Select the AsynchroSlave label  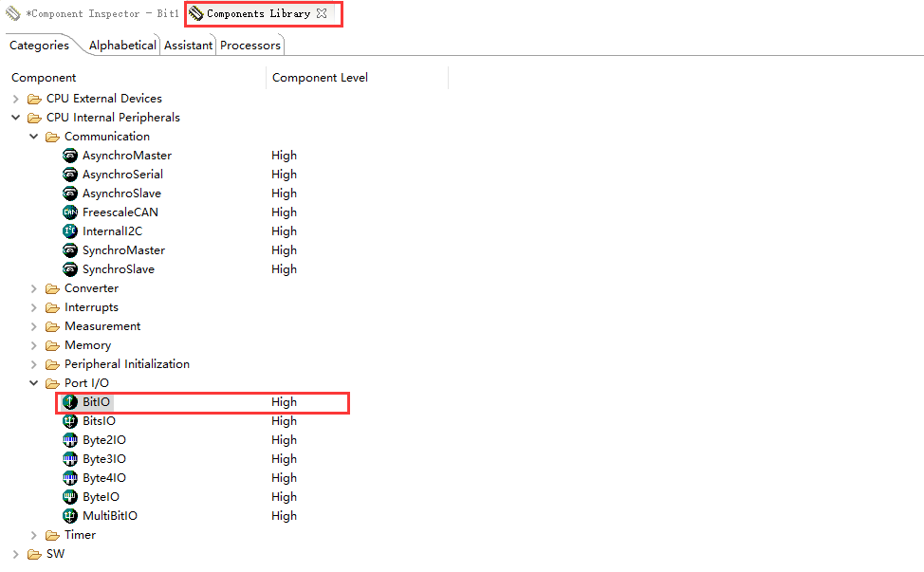[x=122, y=194]
